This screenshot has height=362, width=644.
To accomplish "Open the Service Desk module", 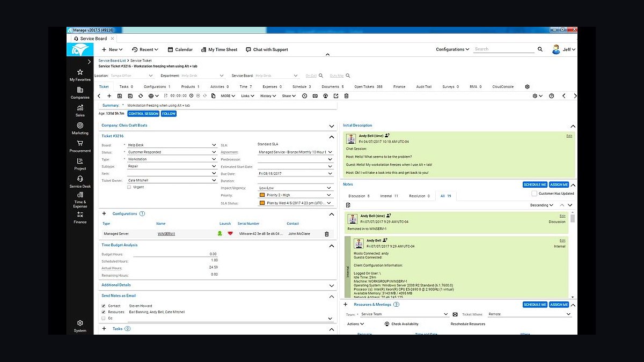I will pos(80,182).
